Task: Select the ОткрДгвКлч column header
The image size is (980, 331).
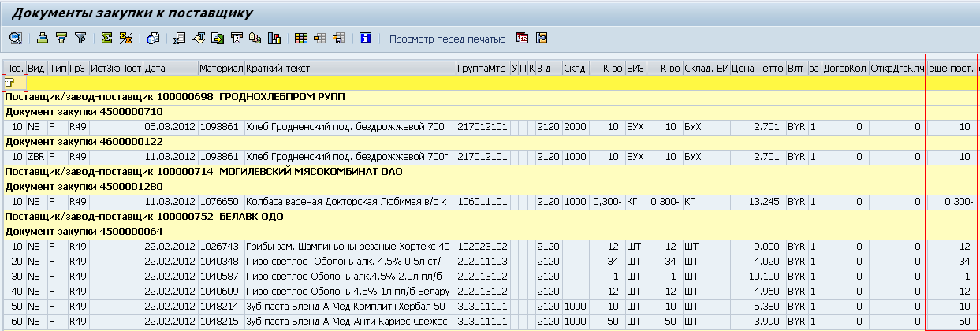Action: click(x=897, y=69)
